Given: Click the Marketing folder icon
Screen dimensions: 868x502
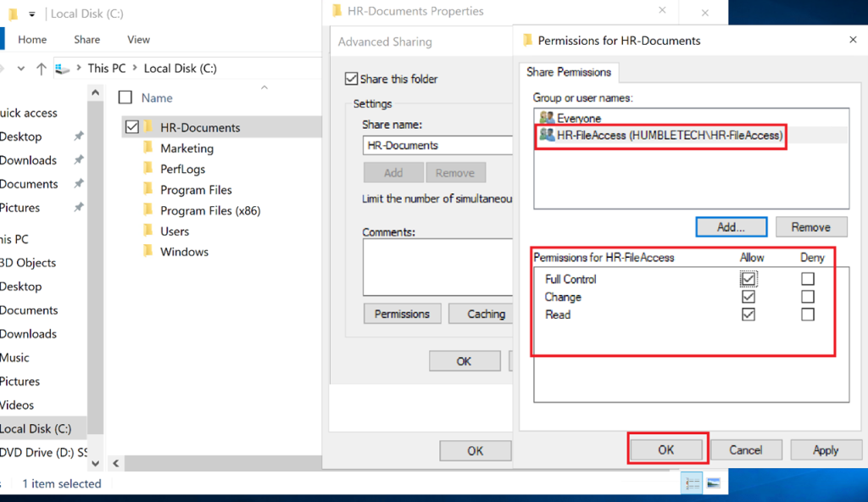Looking at the screenshot, I should (x=147, y=148).
